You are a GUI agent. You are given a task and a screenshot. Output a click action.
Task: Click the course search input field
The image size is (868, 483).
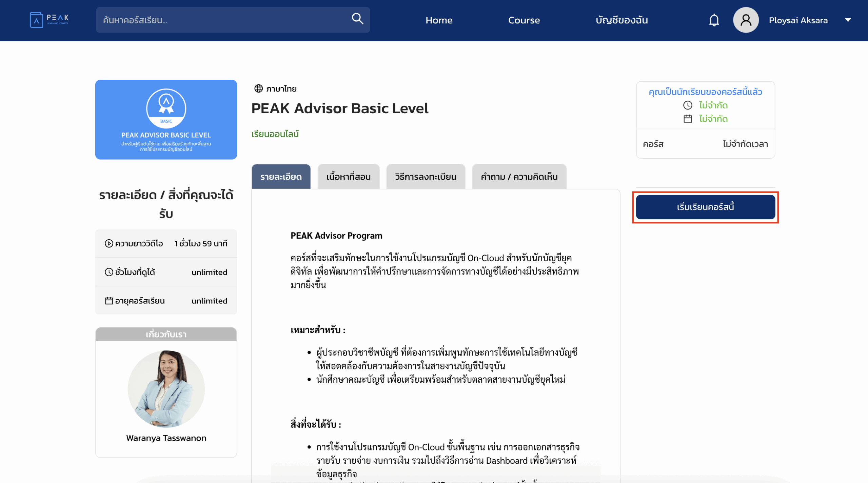point(220,20)
